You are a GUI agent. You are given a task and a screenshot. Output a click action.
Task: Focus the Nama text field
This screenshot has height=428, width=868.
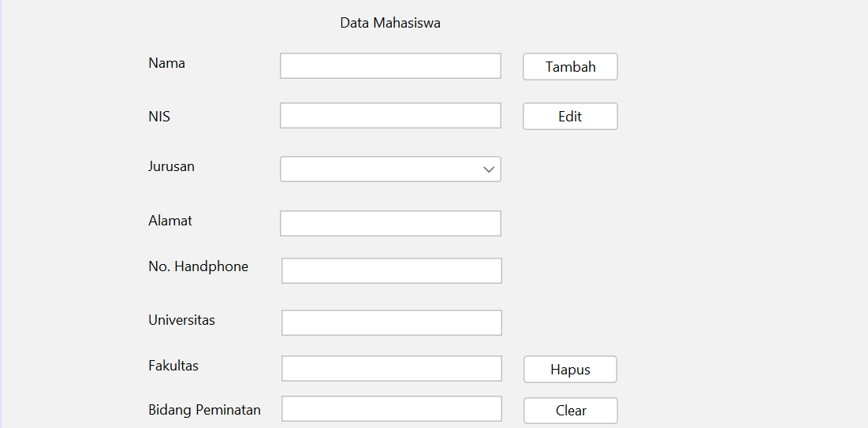pyautogui.click(x=390, y=66)
